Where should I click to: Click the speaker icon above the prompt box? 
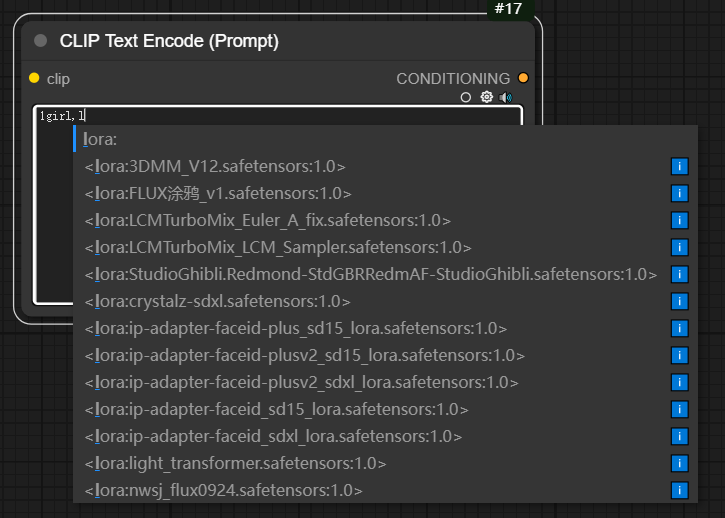(506, 97)
